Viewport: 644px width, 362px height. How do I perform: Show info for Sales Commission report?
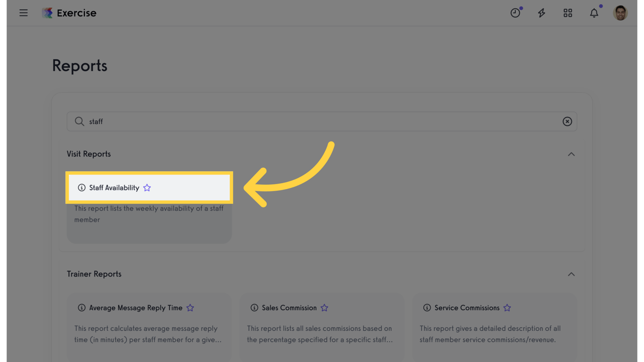tap(254, 308)
